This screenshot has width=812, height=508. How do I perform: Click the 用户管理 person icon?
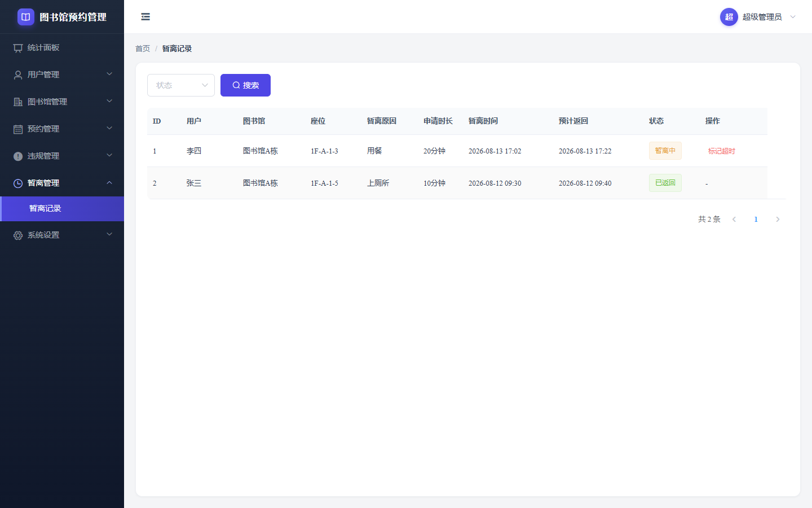pos(18,75)
